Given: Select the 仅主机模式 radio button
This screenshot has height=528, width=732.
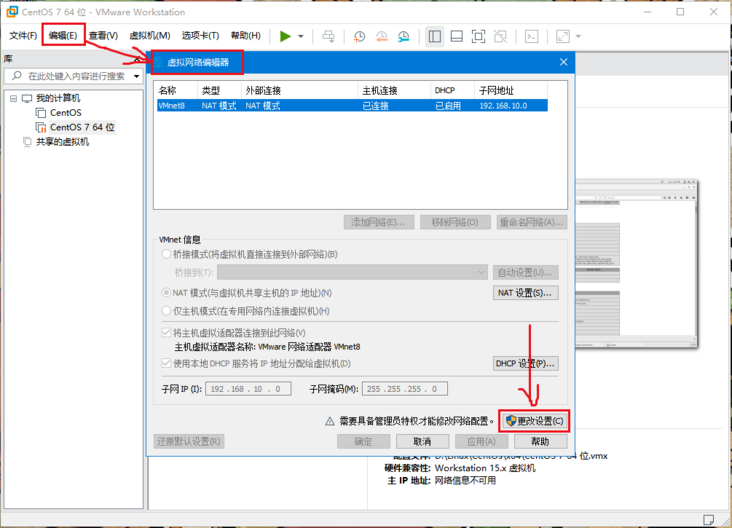Looking at the screenshot, I should (x=166, y=311).
